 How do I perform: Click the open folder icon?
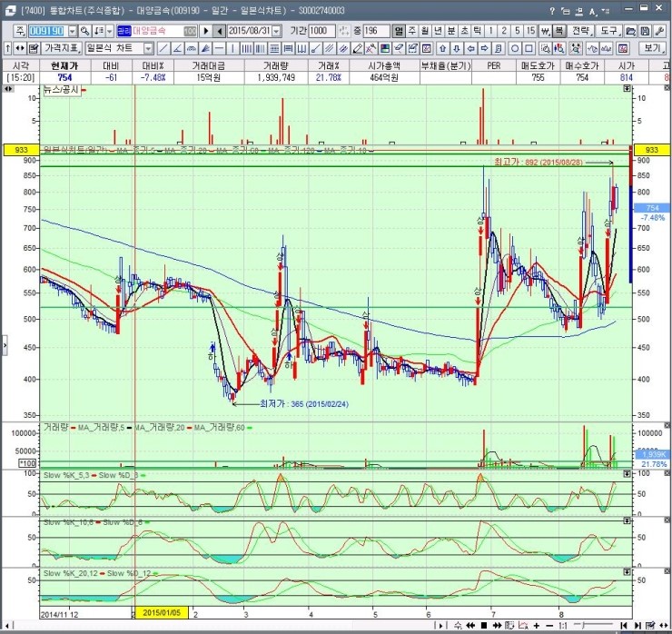(630, 31)
